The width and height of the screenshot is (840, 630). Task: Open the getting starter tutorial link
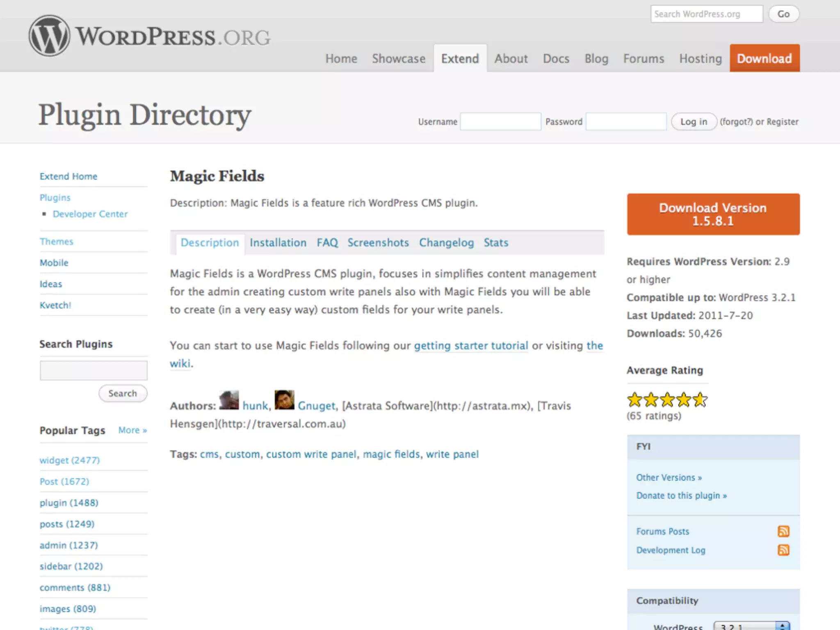point(470,345)
